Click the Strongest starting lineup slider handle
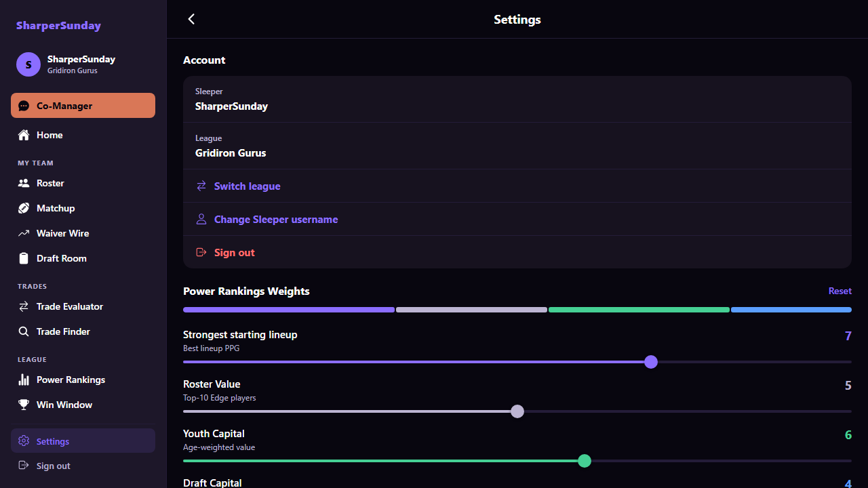This screenshot has width=868, height=488. click(651, 362)
